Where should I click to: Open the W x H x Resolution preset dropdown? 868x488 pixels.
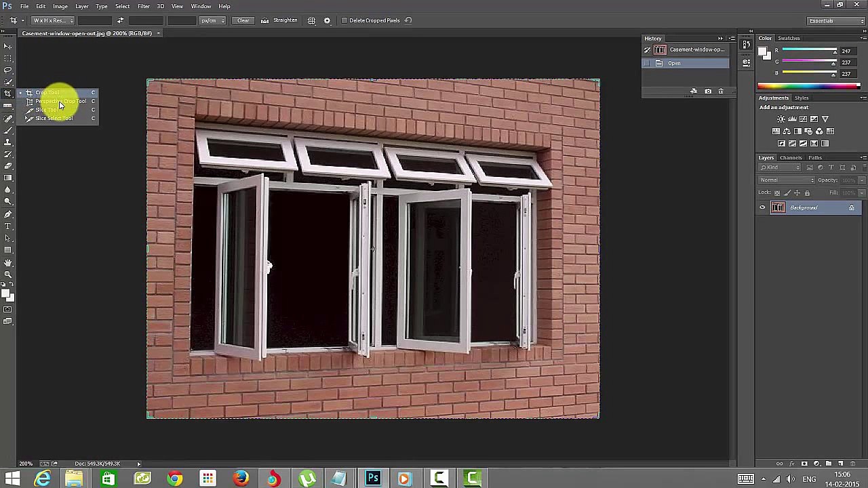pos(52,20)
